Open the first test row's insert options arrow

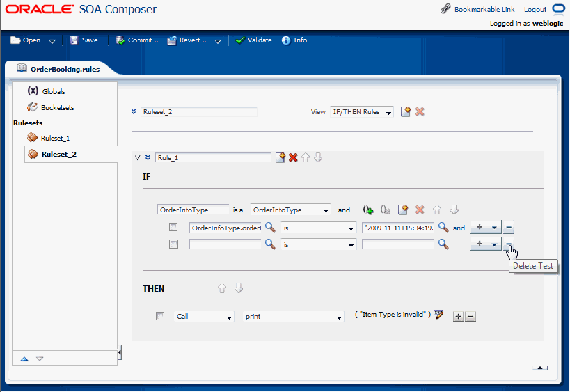(x=495, y=227)
